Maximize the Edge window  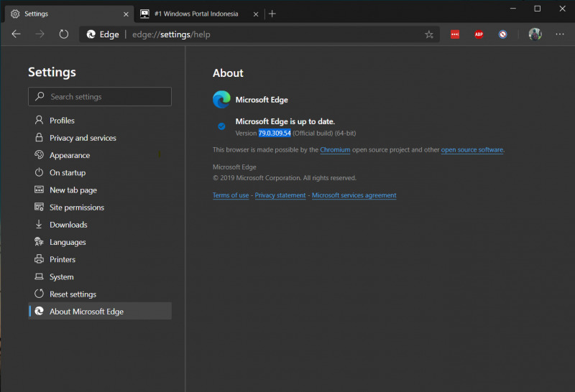click(537, 9)
